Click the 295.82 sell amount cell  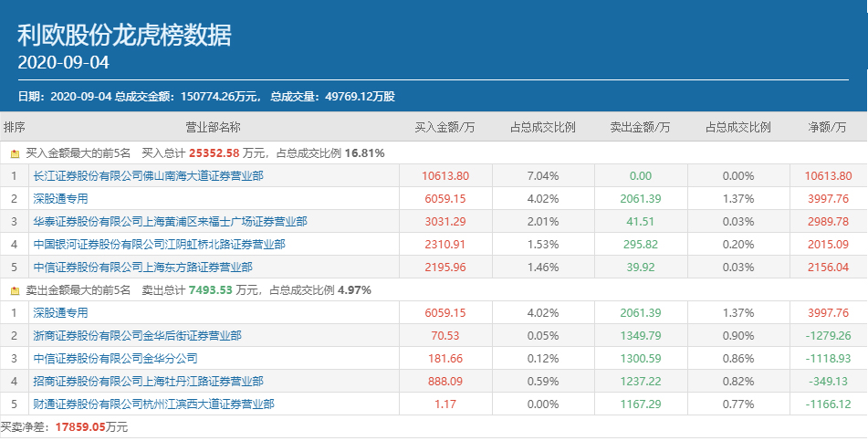pos(641,245)
